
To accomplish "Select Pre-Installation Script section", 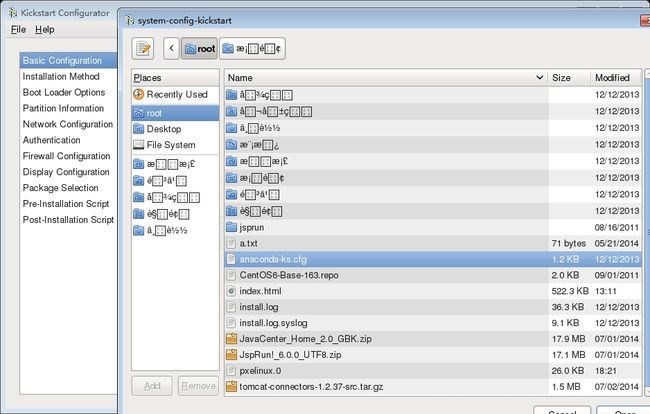I will point(69,203).
